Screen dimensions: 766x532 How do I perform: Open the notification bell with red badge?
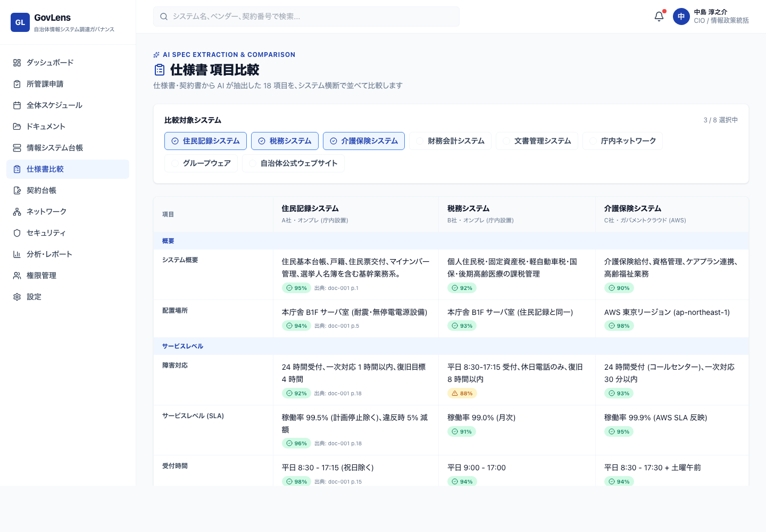click(659, 16)
